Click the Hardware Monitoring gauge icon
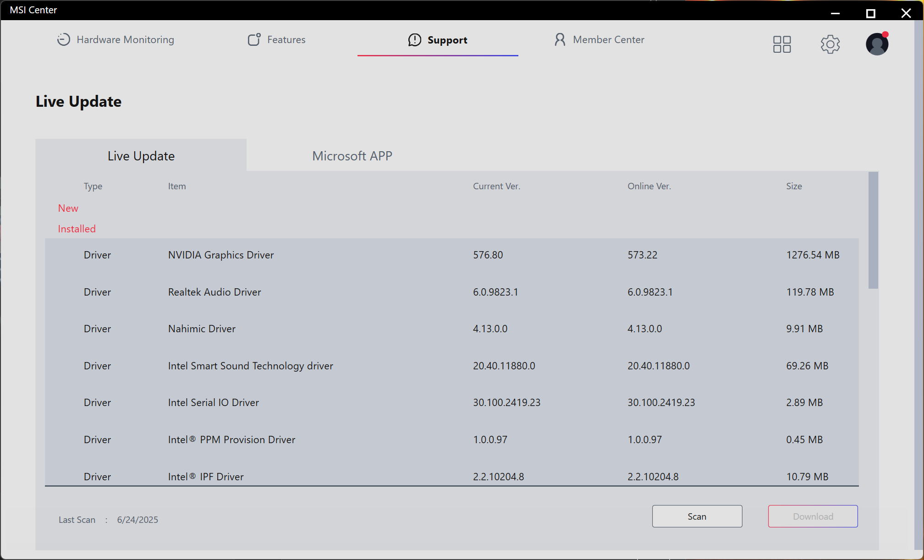This screenshot has height=560, width=924. click(64, 40)
